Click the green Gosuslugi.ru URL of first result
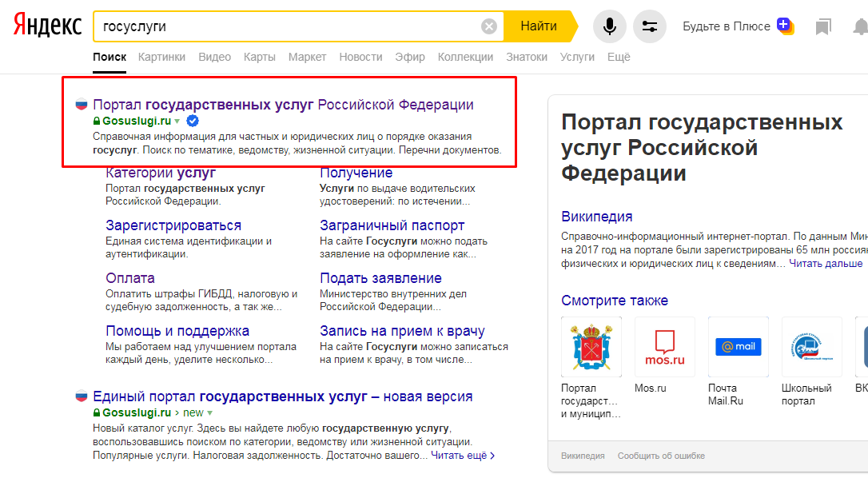The image size is (868, 478). [136, 121]
